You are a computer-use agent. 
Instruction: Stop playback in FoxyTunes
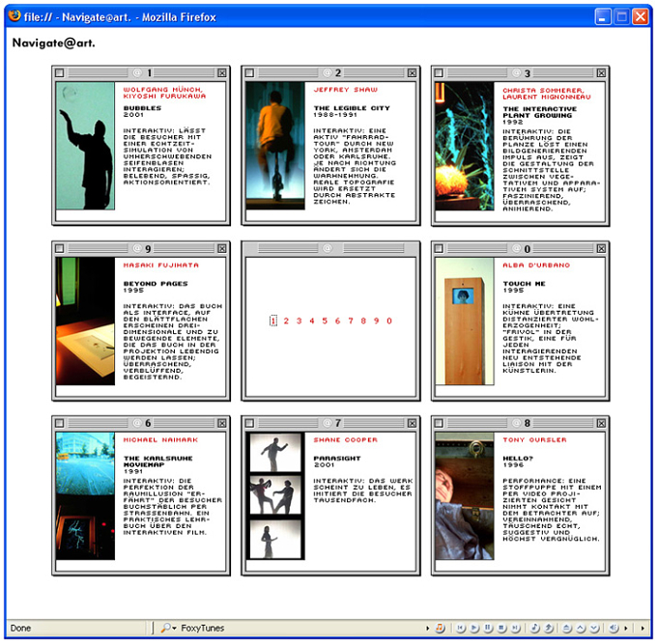click(502, 628)
